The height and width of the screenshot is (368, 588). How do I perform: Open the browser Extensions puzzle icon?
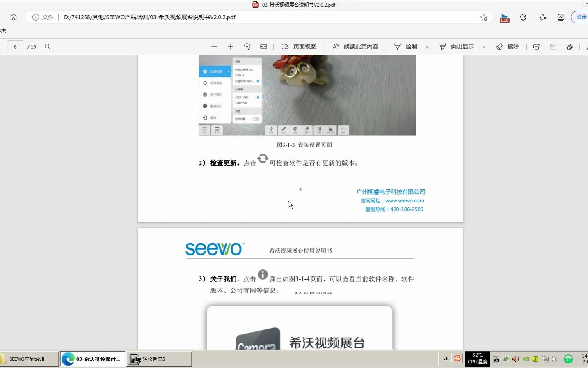pos(523,17)
